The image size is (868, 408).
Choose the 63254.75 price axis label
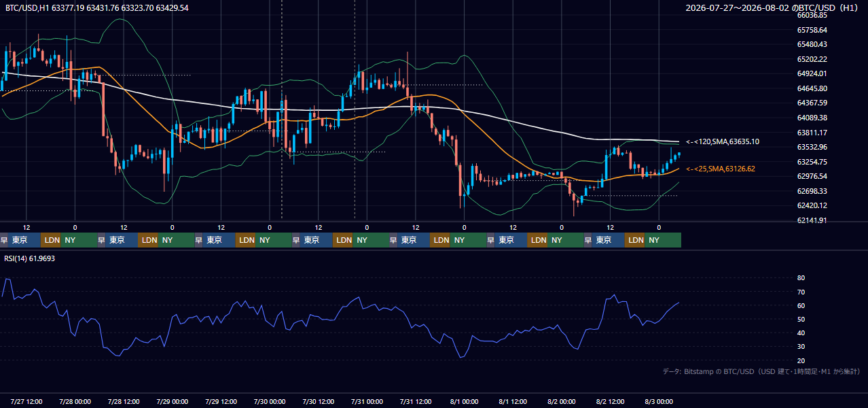pos(812,162)
